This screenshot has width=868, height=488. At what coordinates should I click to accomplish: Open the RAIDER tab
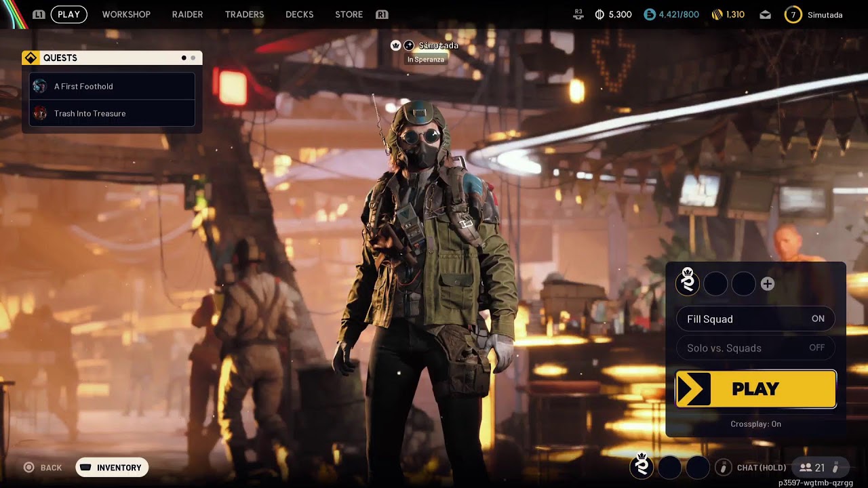click(187, 14)
